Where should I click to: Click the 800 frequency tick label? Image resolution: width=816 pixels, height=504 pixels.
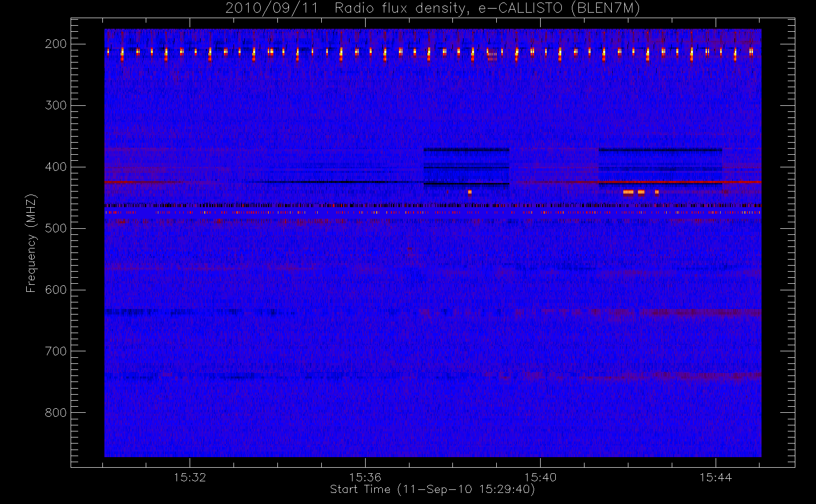(56, 413)
